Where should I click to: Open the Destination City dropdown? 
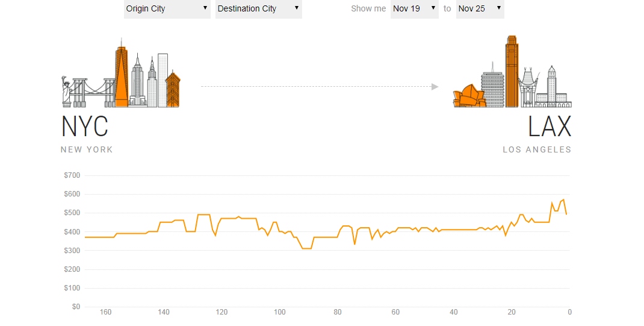point(259,8)
